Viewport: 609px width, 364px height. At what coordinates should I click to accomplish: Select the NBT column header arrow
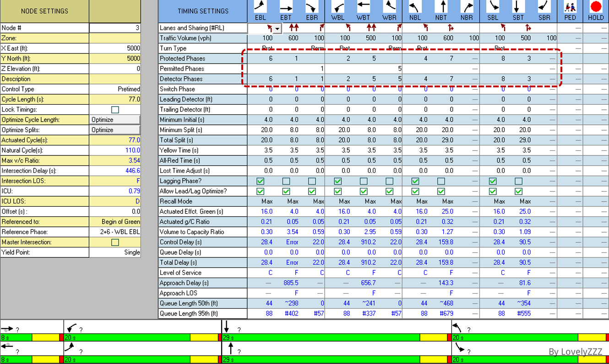(441, 7)
